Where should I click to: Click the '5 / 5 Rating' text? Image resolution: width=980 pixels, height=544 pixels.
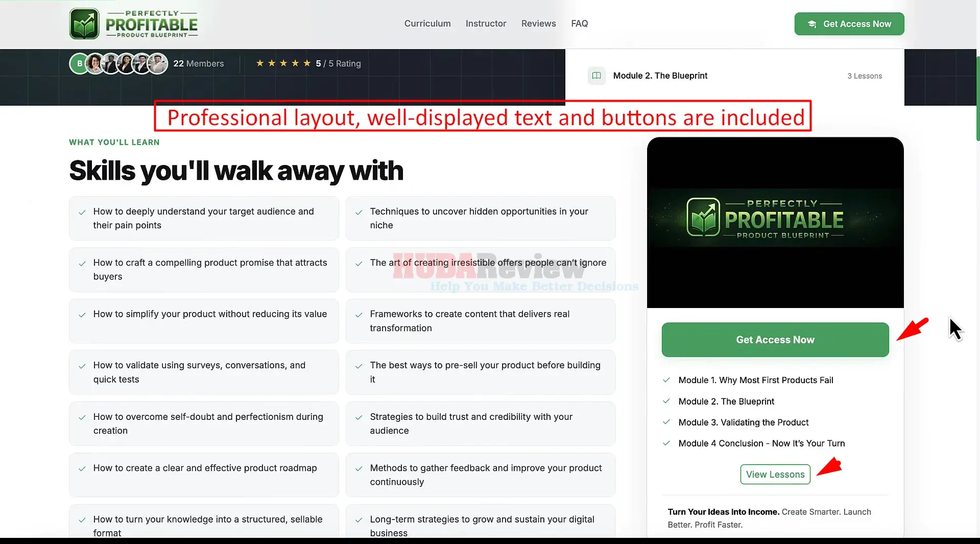pos(338,63)
